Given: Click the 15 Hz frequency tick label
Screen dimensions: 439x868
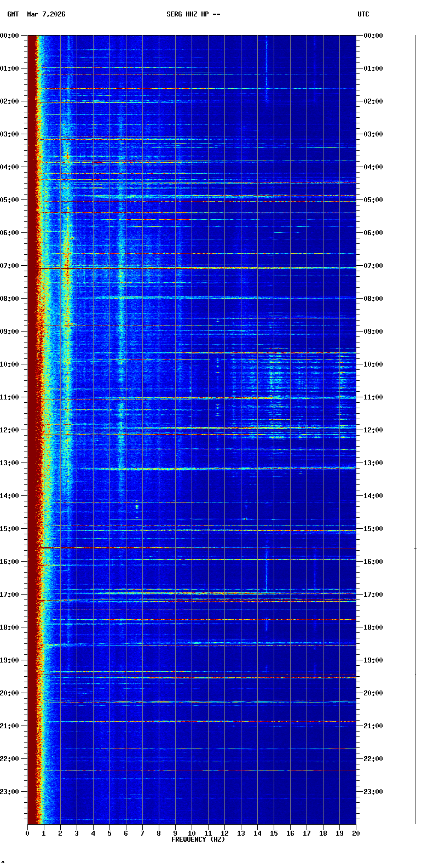Looking at the screenshot, I should click(x=274, y=833).
